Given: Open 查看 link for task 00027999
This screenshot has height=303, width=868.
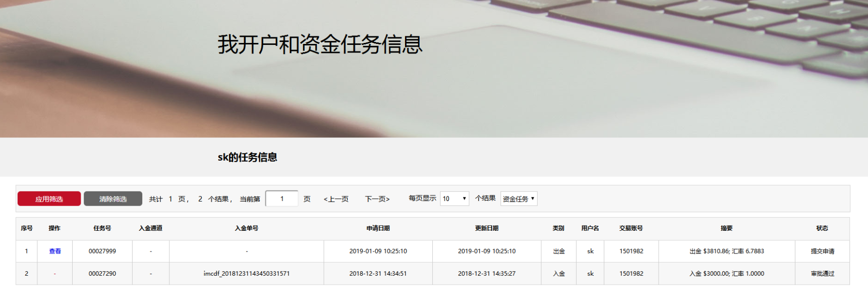Looking at the screenshot, I should [55, 251].
